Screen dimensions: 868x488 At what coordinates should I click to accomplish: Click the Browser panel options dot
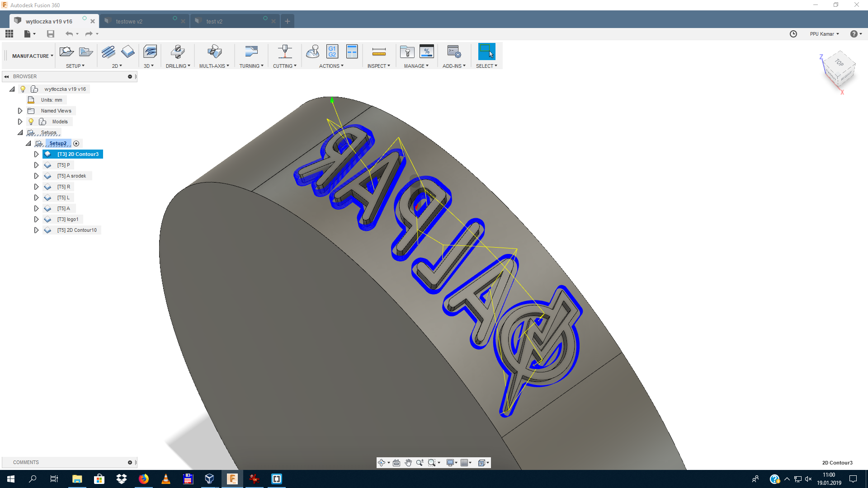130,77
